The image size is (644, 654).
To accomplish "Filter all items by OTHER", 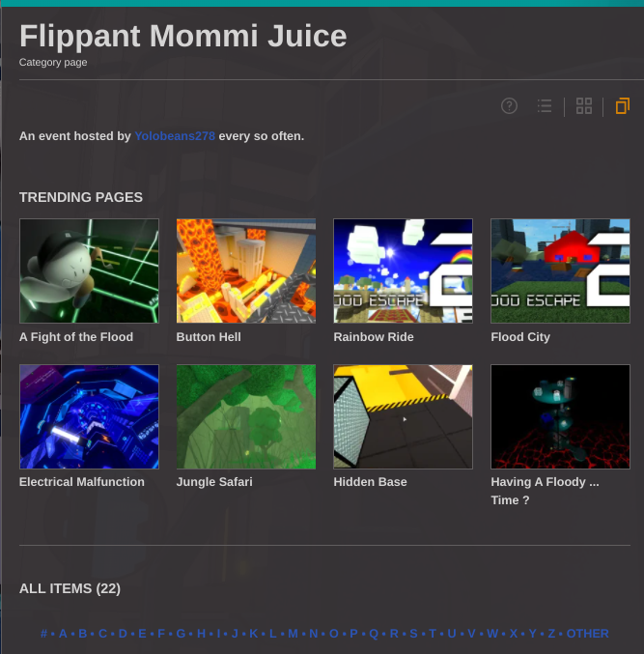I will [587, 634].
